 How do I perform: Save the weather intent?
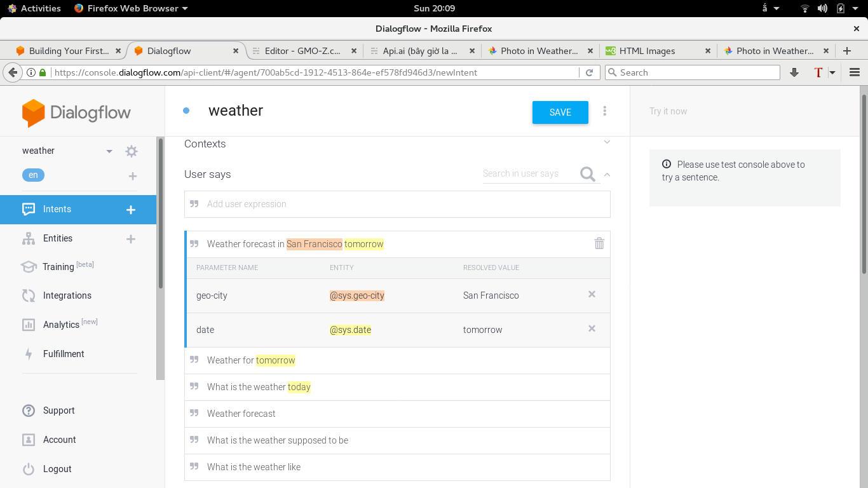click(560, 112)
